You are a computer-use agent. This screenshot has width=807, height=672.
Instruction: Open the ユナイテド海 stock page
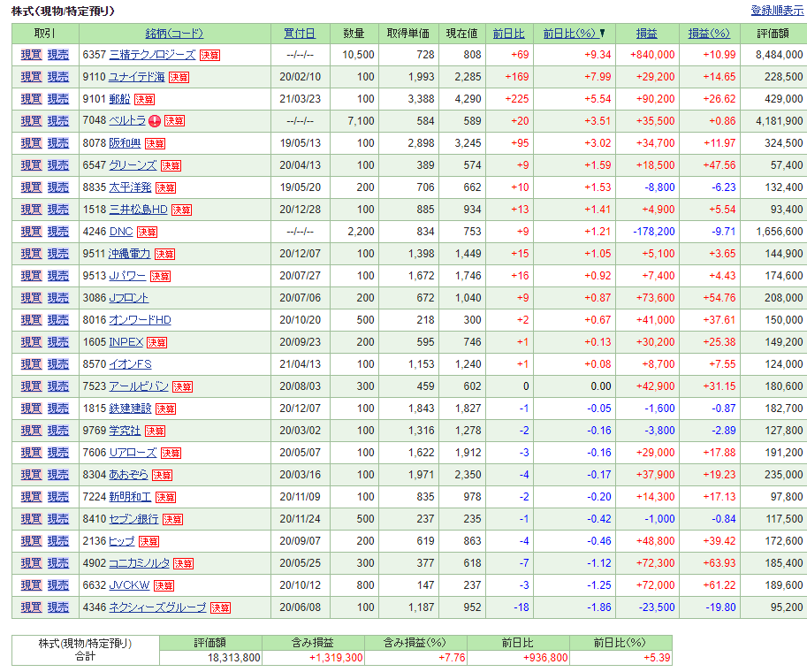pyautogui.click(x=137, y=77)
